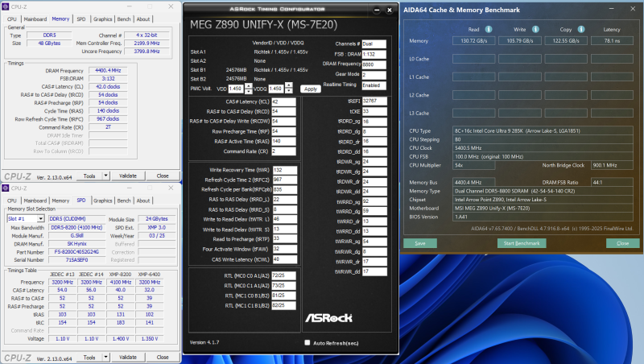Click CPU-Z icon in top window title
This screenshot has width=644, height=364.
6,6
